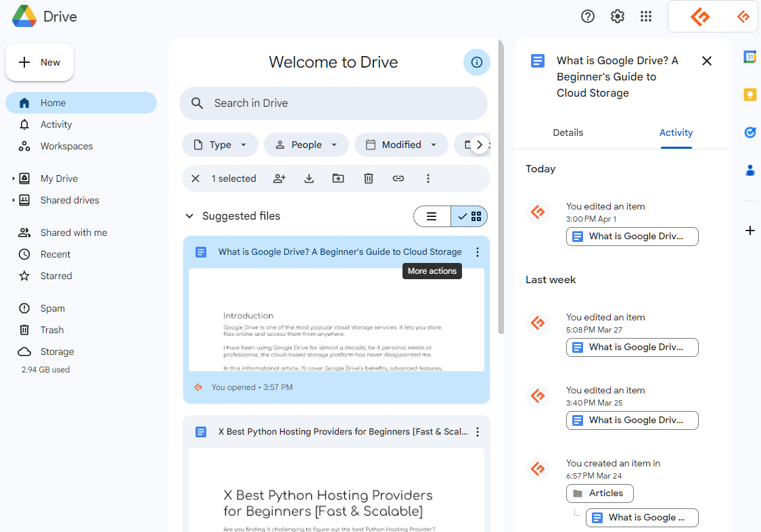Open the Modified filter dropdown
This screenshot has height=532, width=761.
[401, 145]
